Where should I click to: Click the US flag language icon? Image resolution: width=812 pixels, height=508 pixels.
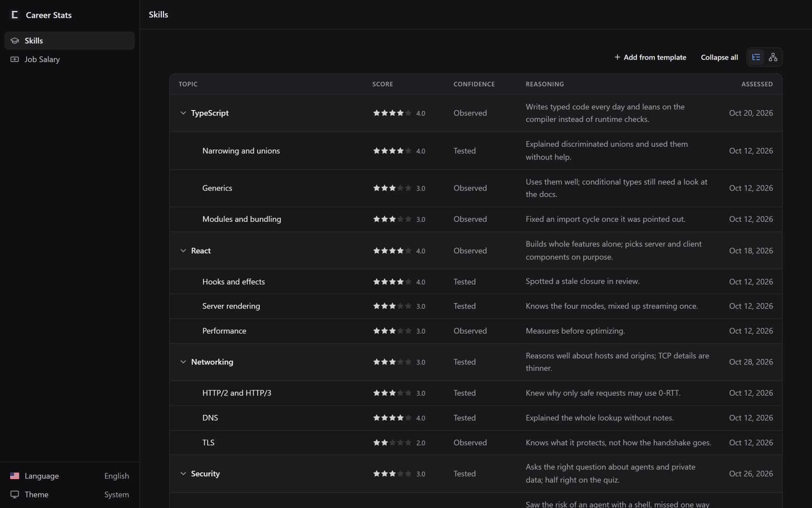click(x=15, y=476)
